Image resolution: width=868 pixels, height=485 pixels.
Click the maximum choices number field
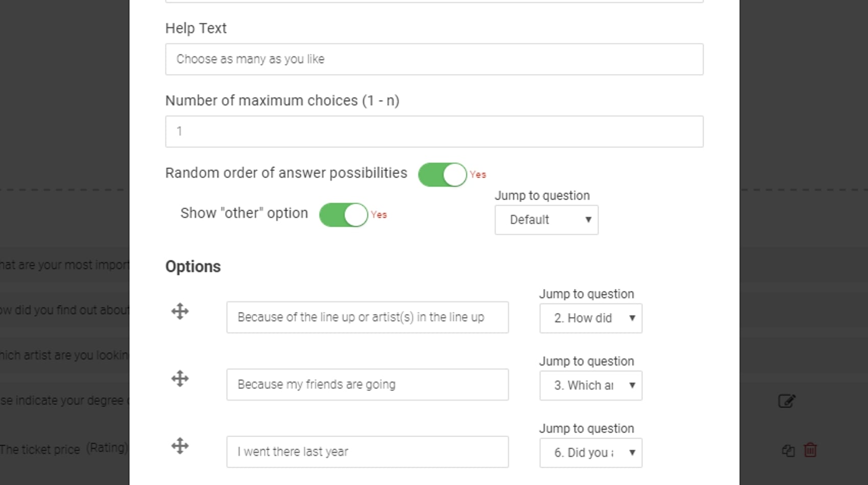(434, 132)
